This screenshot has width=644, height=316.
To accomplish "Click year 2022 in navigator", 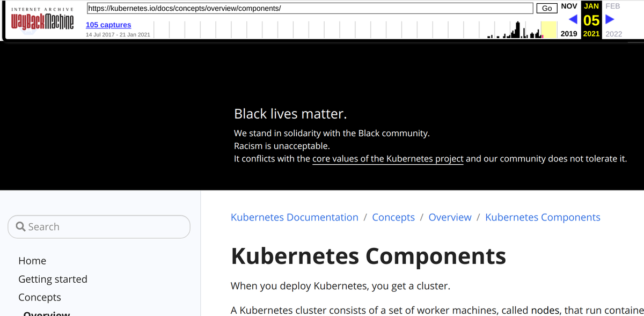I will pos(613,33).
